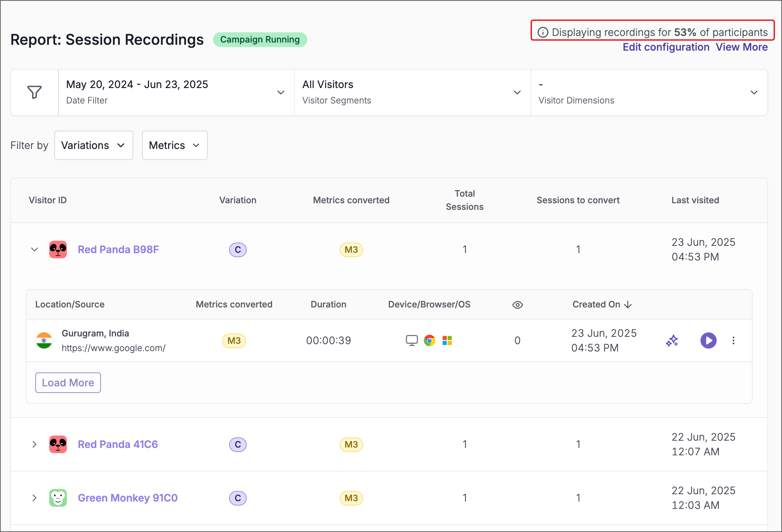Click the India flag icon
The height and width of the screenshot is (532, 782).
tap(44, 340)
